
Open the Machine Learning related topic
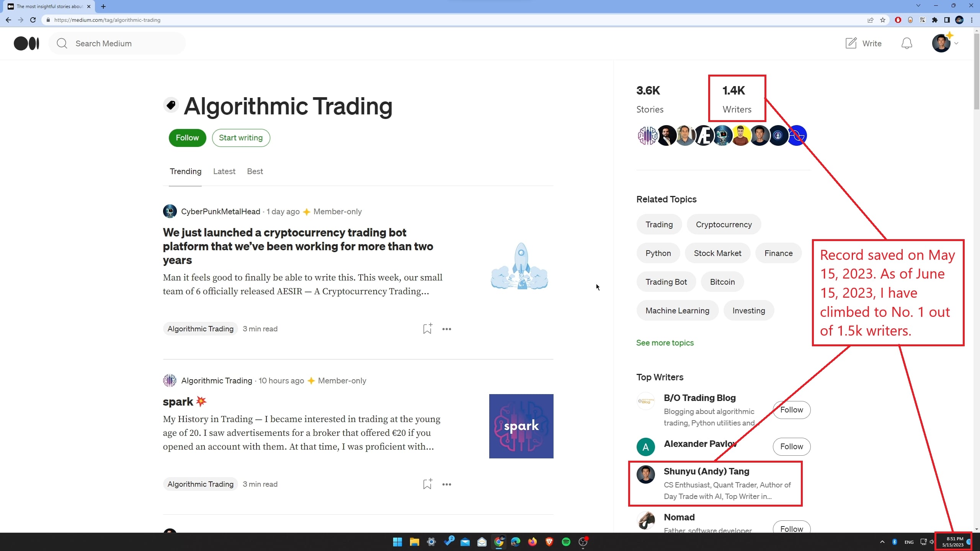coord(677,311)
